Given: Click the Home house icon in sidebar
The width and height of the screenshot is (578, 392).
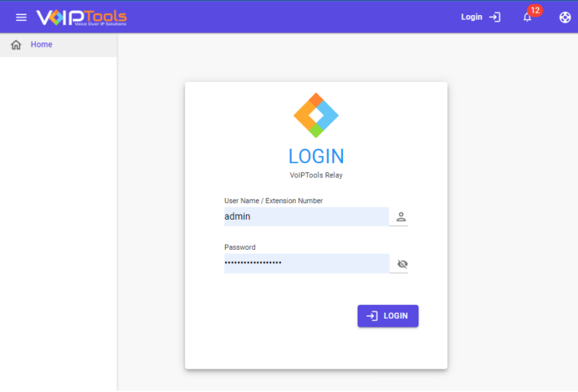Looking at the screenshot, I should (16, 44).
